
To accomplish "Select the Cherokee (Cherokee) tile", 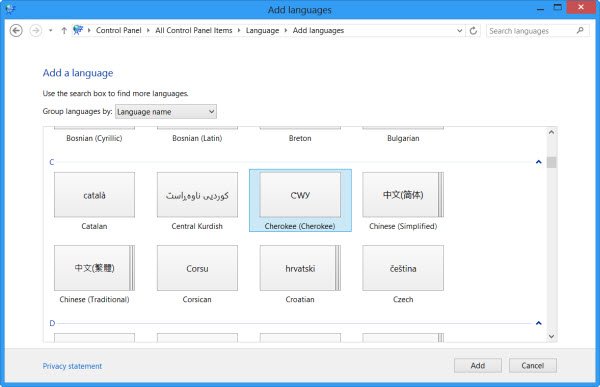I will 300,201.
